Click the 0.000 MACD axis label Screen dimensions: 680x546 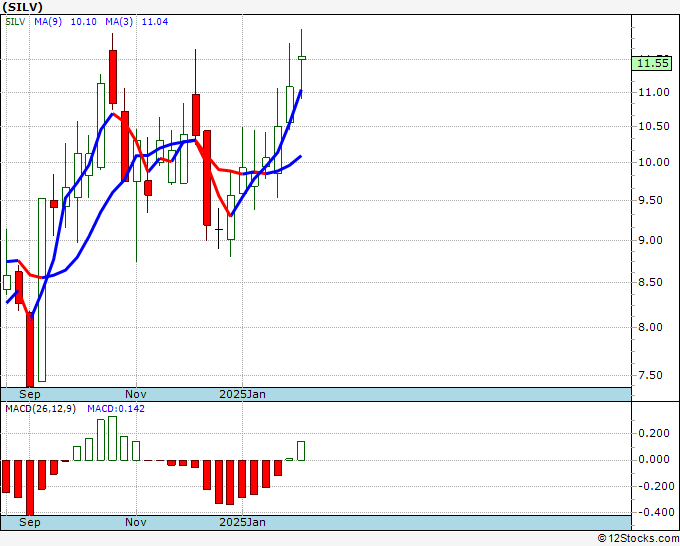(654, 460)
